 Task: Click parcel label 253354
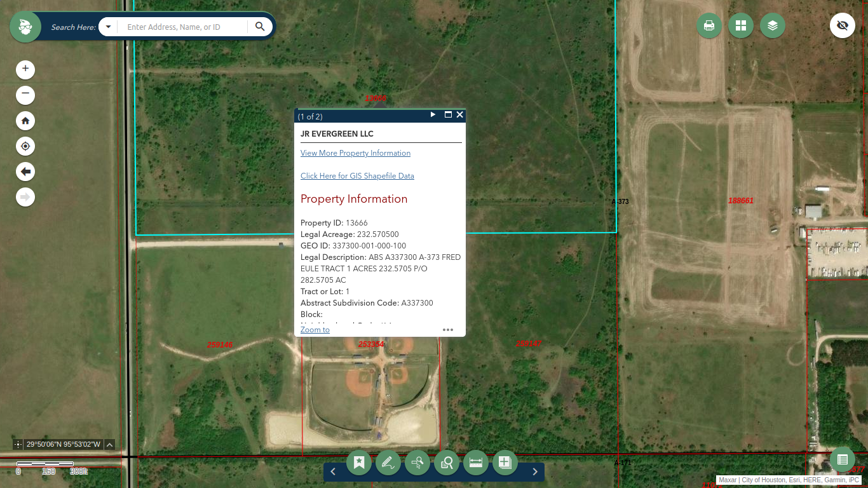[371, 344]
